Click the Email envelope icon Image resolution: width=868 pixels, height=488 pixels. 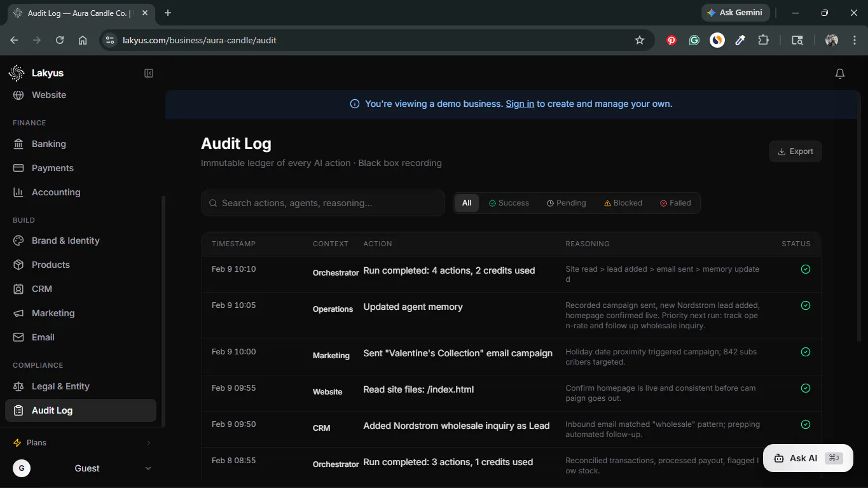coord(19,337)
